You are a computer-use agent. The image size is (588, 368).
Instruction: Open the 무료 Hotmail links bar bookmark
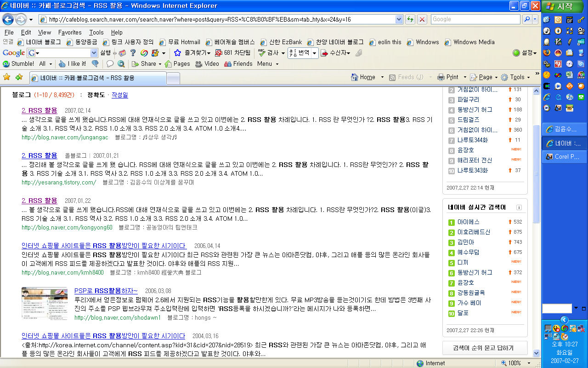click(180, 42)
